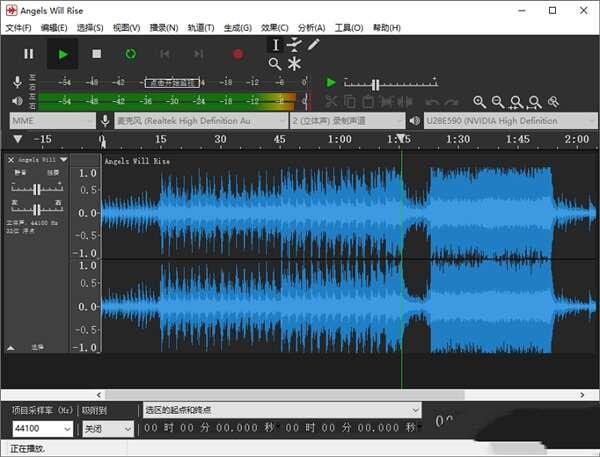The width and height of the screenshot is (600, 457).
Task: Click the Skip to Start button
Action: (164, 54)
